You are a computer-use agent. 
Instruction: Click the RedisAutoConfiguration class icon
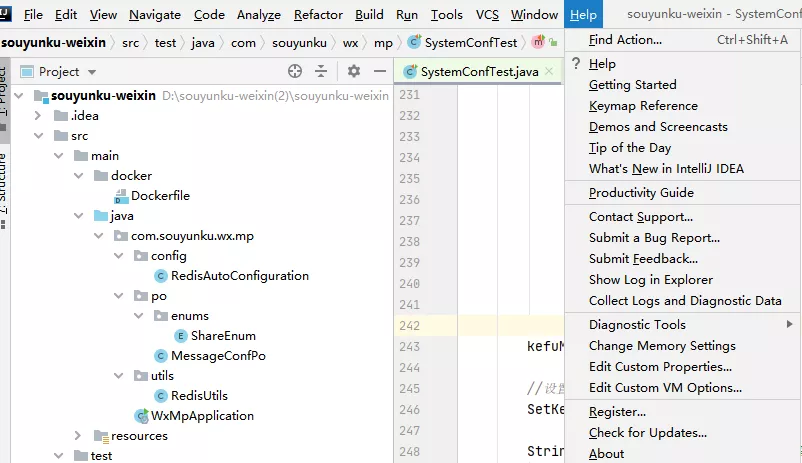[161, 276]
